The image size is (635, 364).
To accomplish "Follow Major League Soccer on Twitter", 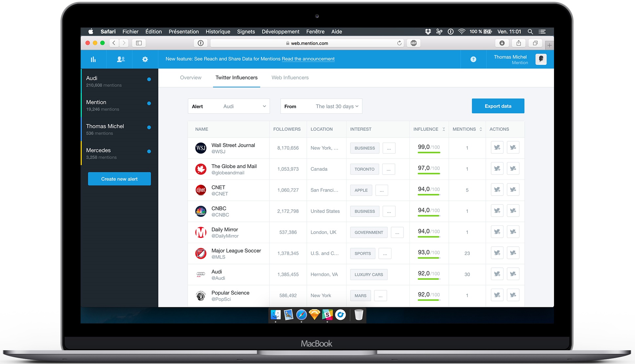I will [x=497, y=253].
